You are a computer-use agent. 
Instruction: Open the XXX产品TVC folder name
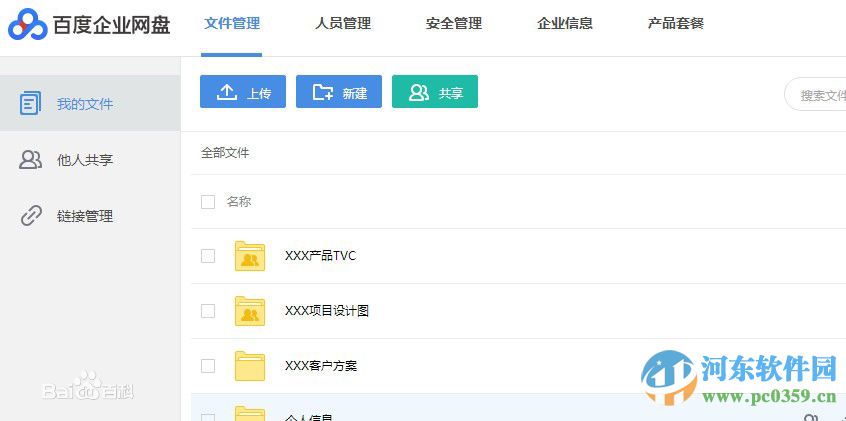point(320,256)
